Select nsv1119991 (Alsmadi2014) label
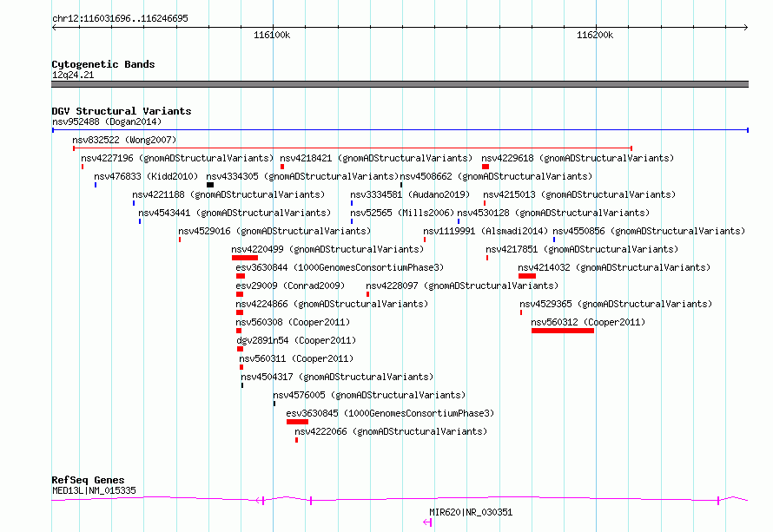 click(x=486, y=231)
